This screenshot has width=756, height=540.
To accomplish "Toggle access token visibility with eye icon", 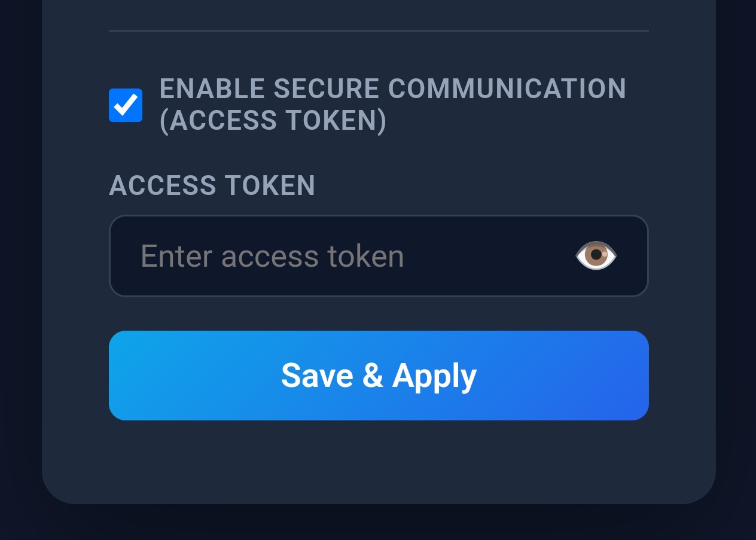I will [x=596, y=255].
